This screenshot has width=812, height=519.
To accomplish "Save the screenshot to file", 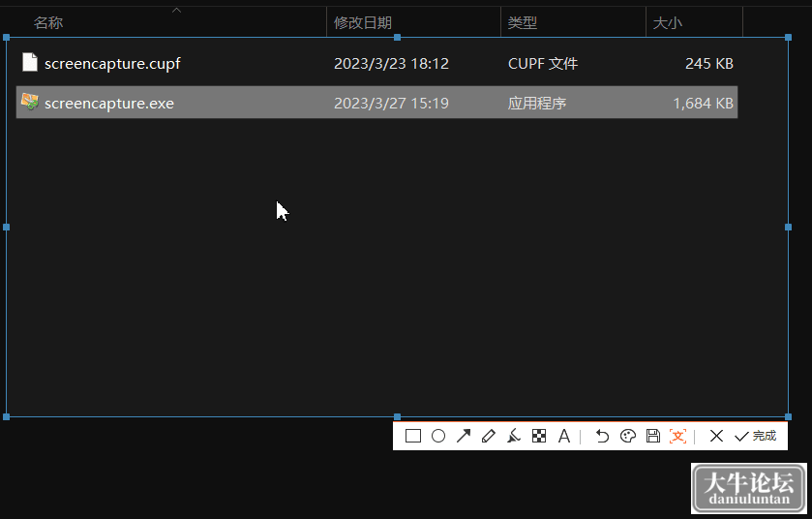I will point(653,436).
